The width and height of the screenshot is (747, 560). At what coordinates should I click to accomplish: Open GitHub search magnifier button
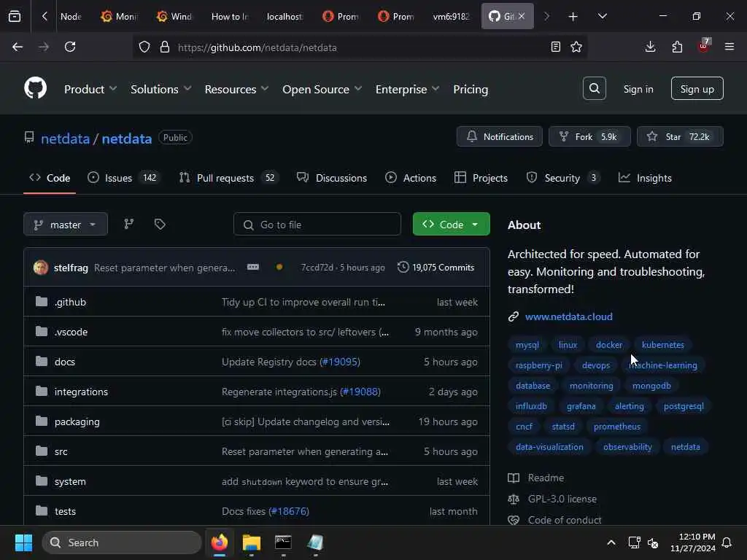click(594, 88)
